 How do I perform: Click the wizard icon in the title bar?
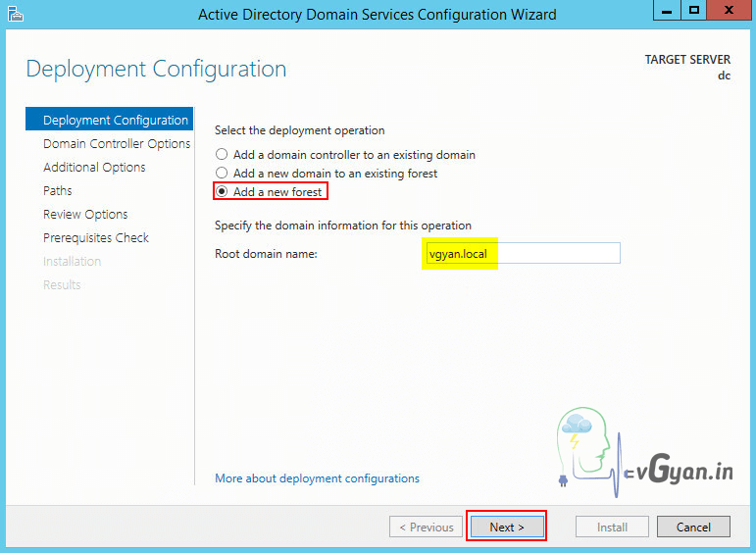point(14,13)
